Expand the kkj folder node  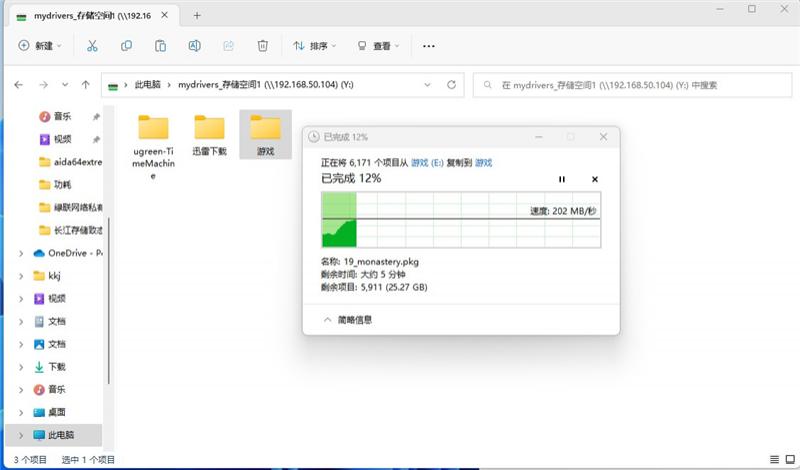coord(21,276)
